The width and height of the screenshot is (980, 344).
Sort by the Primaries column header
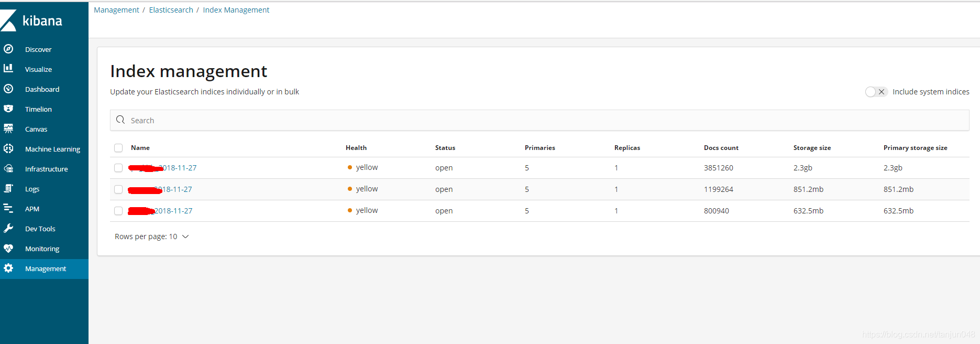pos(540,148)
